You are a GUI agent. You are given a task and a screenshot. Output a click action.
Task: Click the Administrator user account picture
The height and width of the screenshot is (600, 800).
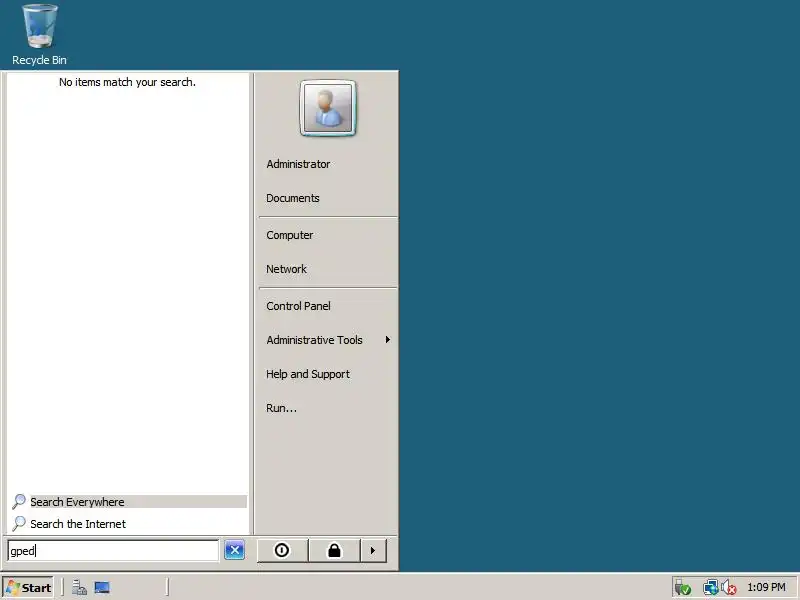pos(328,108)
